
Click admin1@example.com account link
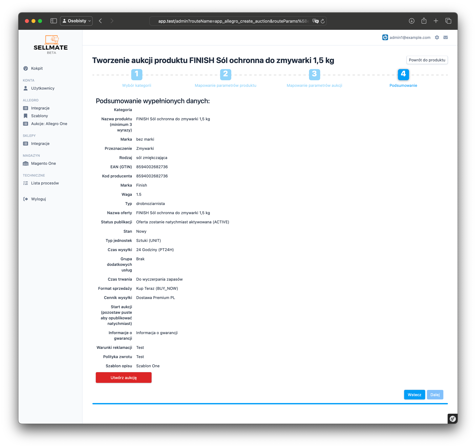410,37
